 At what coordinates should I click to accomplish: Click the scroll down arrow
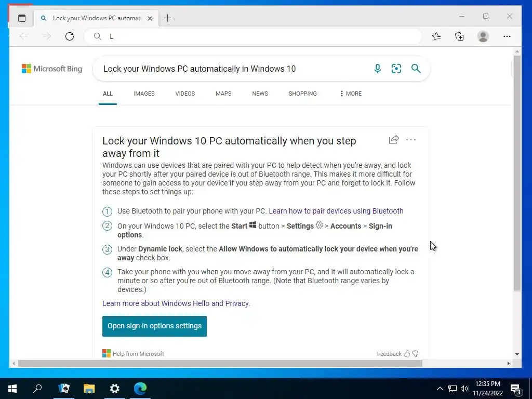(x=517, y=354)
